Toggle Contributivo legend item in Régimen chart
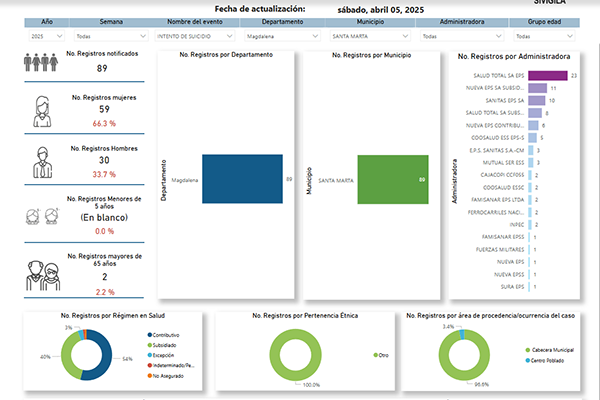Screen dimensions: 600x400 coord(163,335)
